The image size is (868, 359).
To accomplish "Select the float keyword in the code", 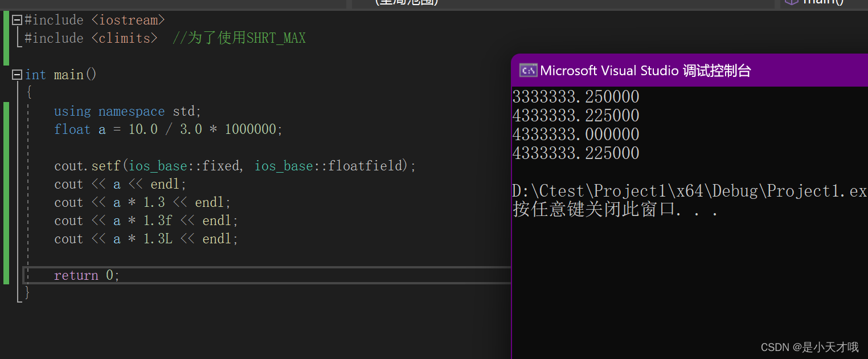I will pyautogui.click(x=72, y=129).
